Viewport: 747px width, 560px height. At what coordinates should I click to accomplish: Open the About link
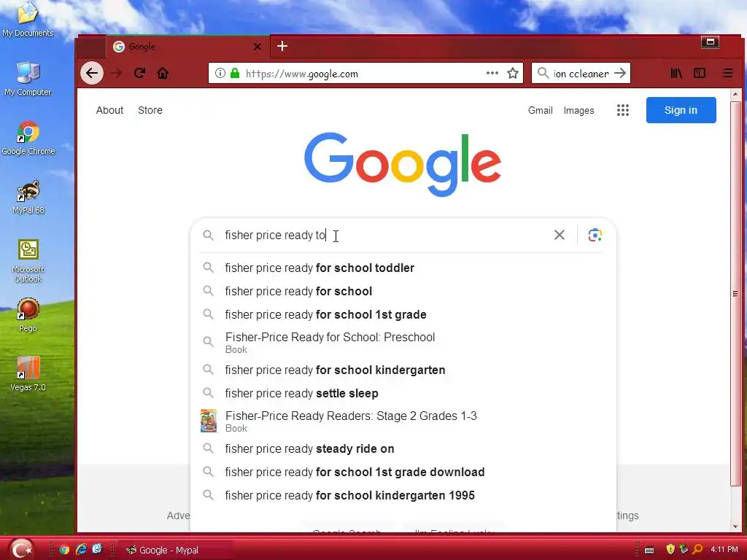tap(109, 110)
